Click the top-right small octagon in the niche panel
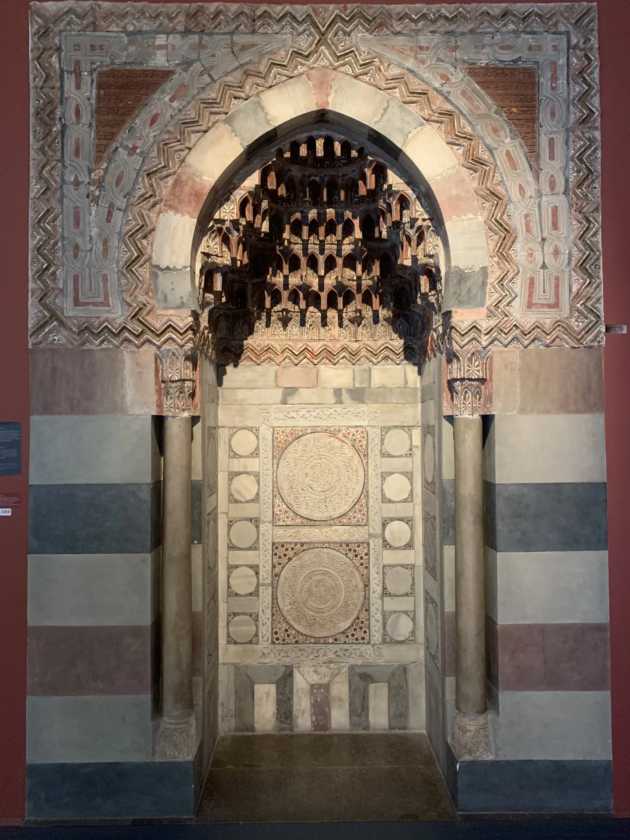Viewport: 630px width, 840px height. click(x=397, y=443)
